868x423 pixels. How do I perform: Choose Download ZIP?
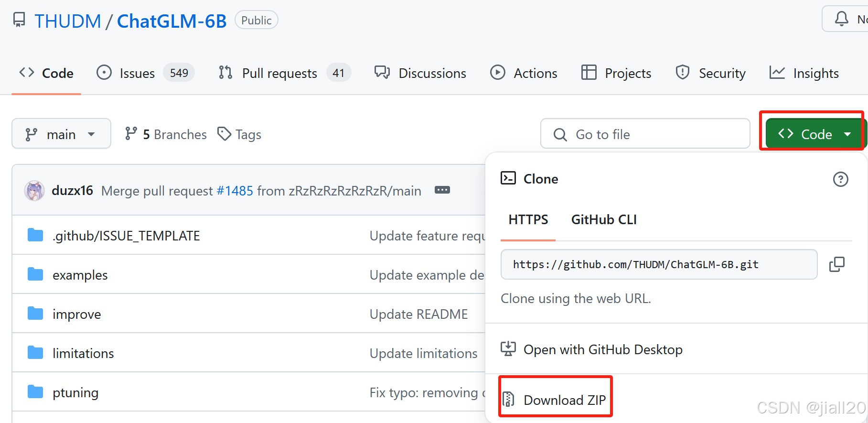coord(565,400)
